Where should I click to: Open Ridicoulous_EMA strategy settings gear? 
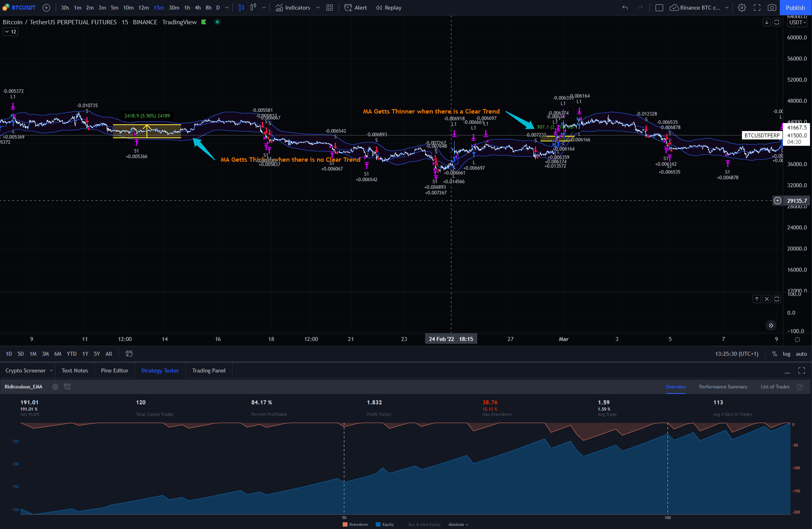(x=55, y=387)
